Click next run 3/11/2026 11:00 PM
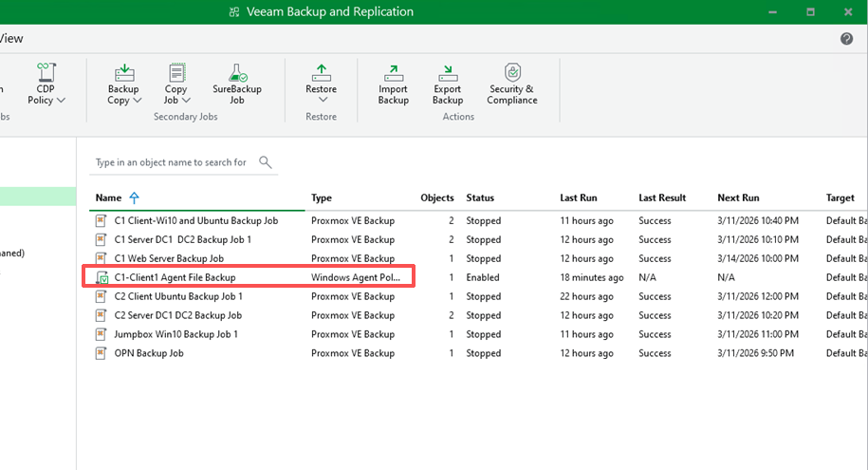Screen dimensions: 868x470 click(758, 334)
